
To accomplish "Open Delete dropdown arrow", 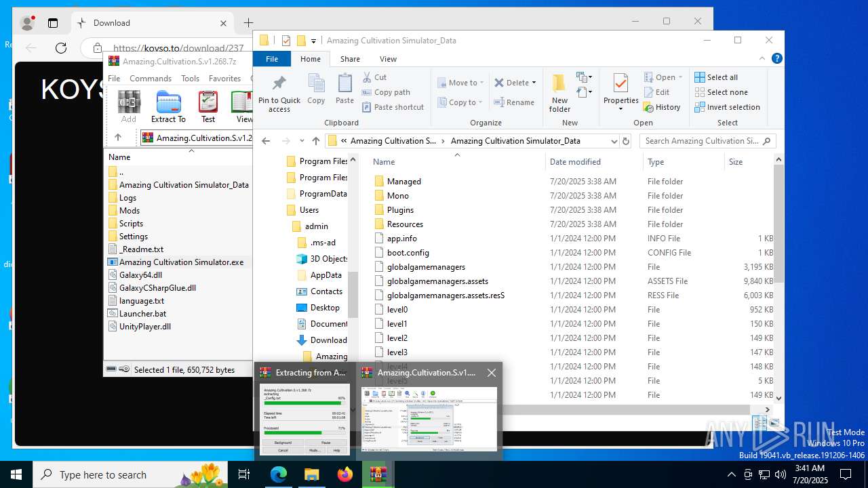I will (x=534, y=83).
